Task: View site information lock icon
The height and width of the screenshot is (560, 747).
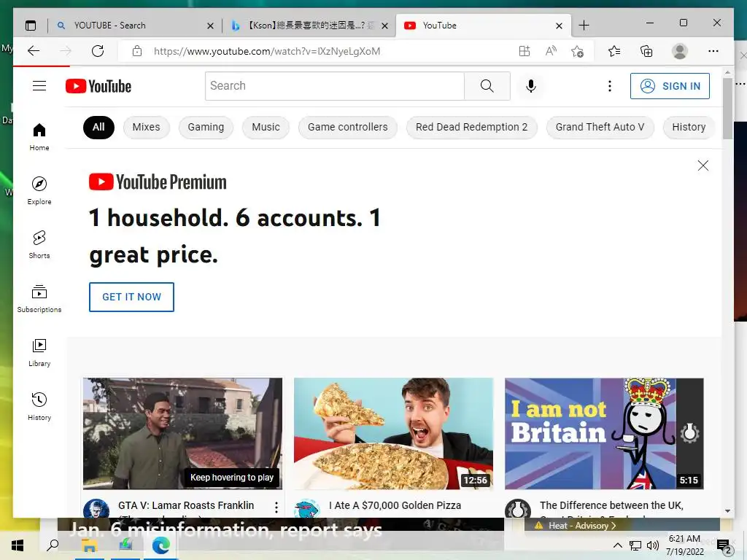Action: coord(137,51)
